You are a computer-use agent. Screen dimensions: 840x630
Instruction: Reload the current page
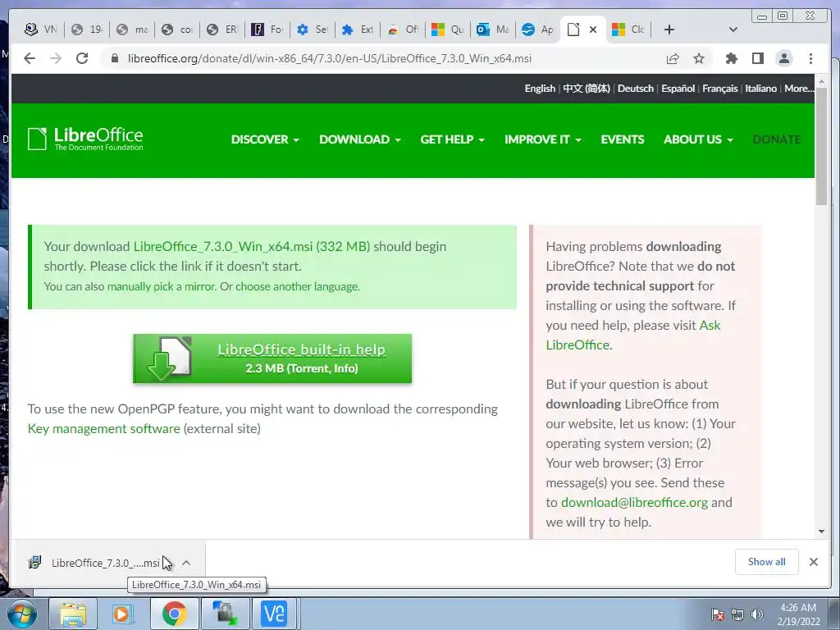click(82, 58)
